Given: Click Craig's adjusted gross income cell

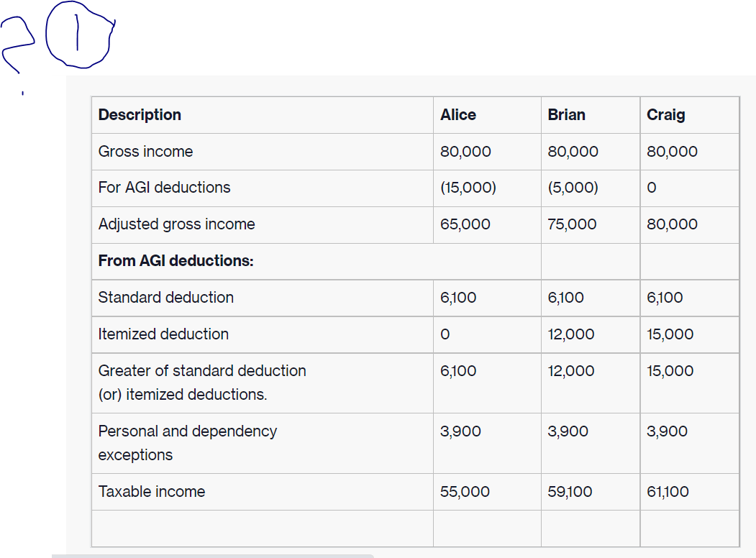Looking at the screenshot, I should click(672, 224).
